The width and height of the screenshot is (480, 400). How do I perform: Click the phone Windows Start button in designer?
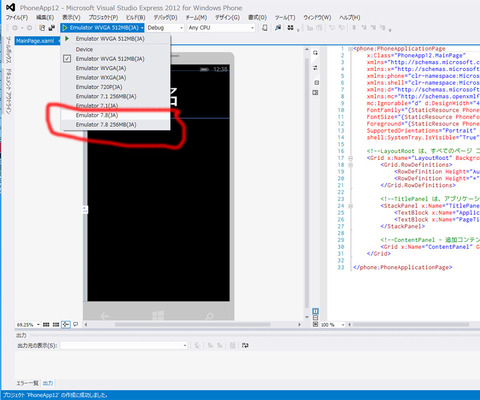coord(158,315)
